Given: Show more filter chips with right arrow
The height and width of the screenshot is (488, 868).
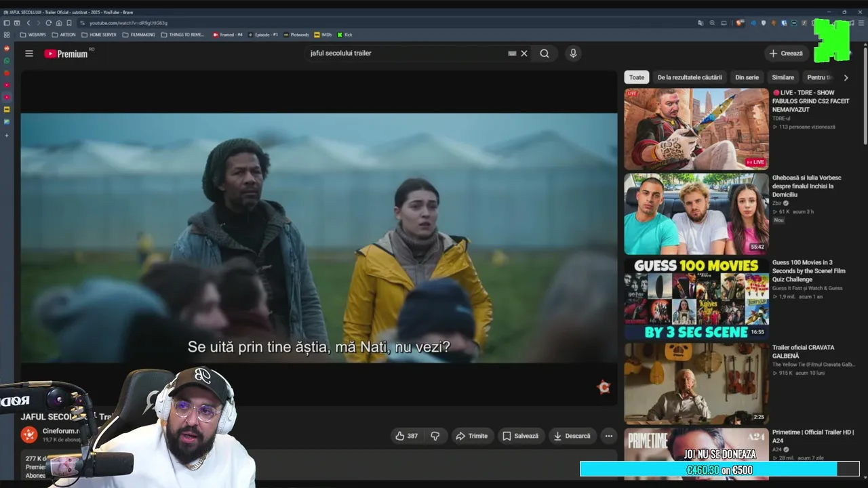Looking at the screenshot, I should pos(846,77).
